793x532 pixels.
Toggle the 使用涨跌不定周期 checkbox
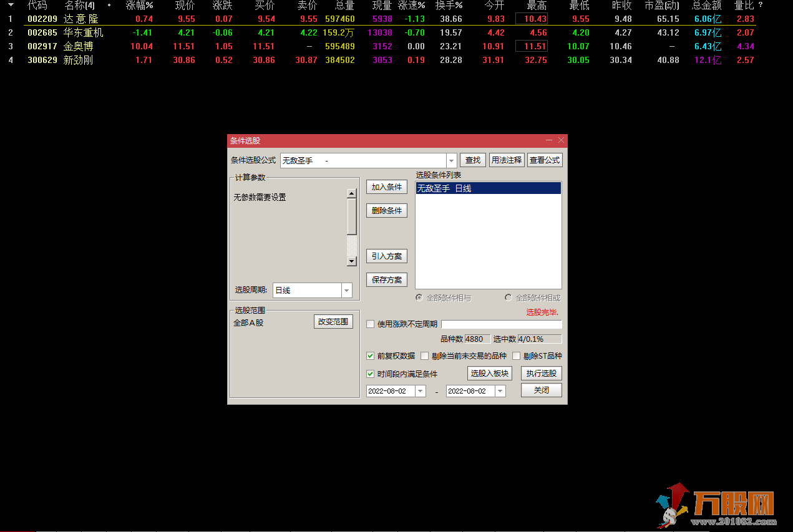[x=371, y=324]
